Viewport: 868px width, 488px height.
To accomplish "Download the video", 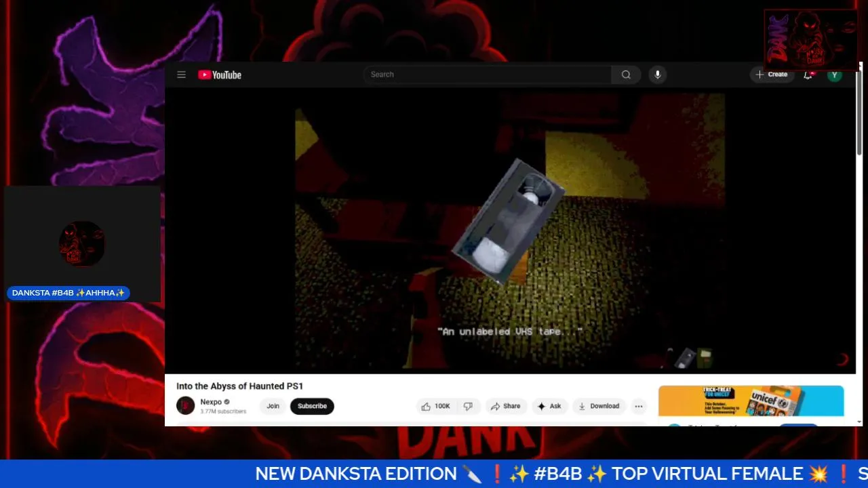I will [x=599, y=406].
